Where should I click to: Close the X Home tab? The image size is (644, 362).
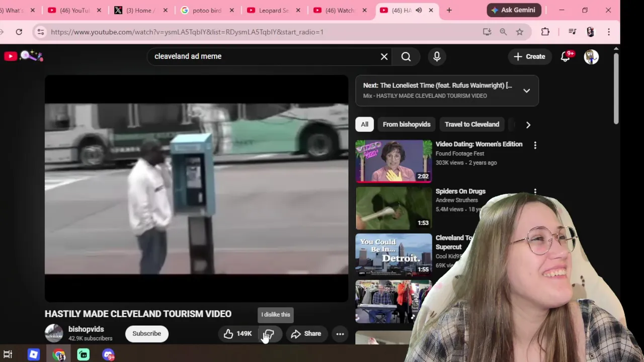point(165,10)
